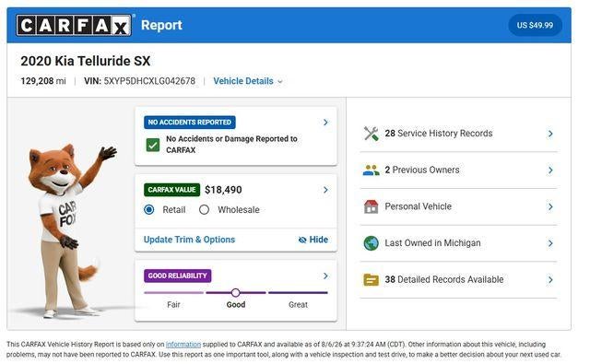Select the Retail value radio button
590x364 pixels.
[149, 209]
